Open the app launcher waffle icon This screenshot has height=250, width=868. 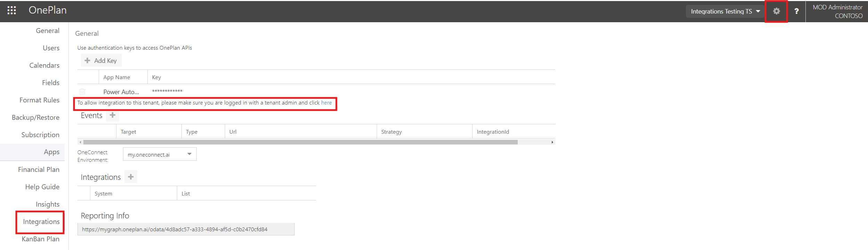[x=12, y=10]
